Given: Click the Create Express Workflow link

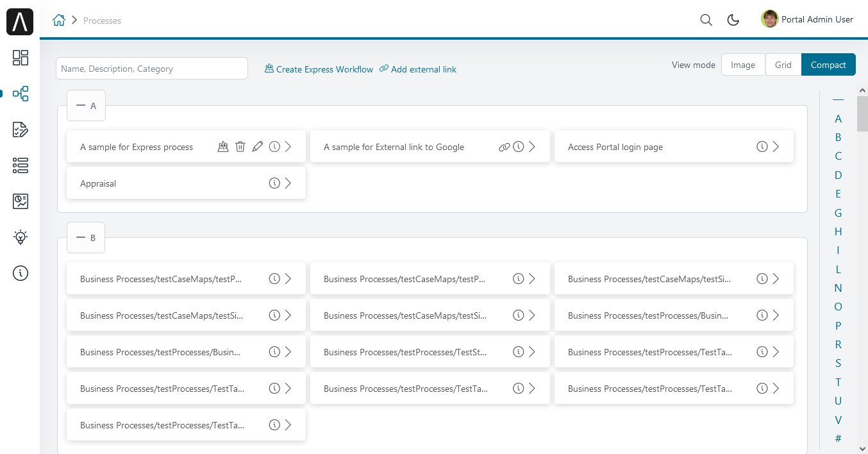Looking at the screenshot, I should click(x=319, y=69).
